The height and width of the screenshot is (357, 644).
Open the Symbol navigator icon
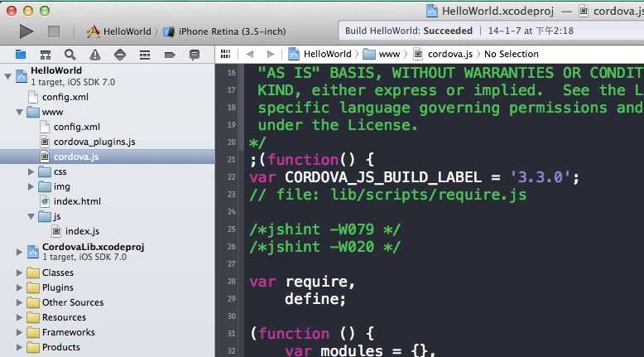pyautogui.click(x=46, y=55)
